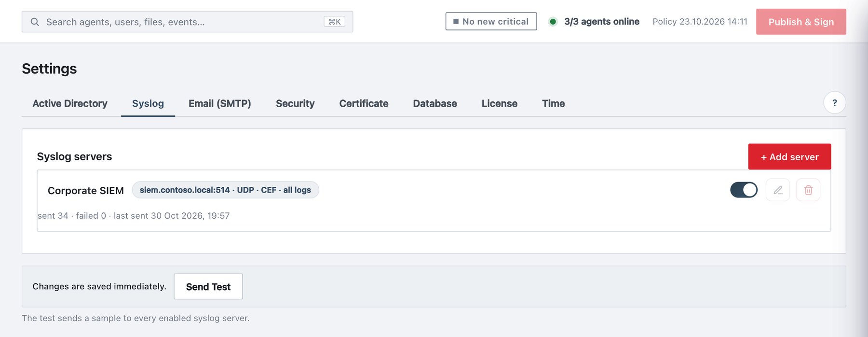Viewport: 868px width, 337px height.
Task: Click the search magnifier icon
Action: pos(35,22)
